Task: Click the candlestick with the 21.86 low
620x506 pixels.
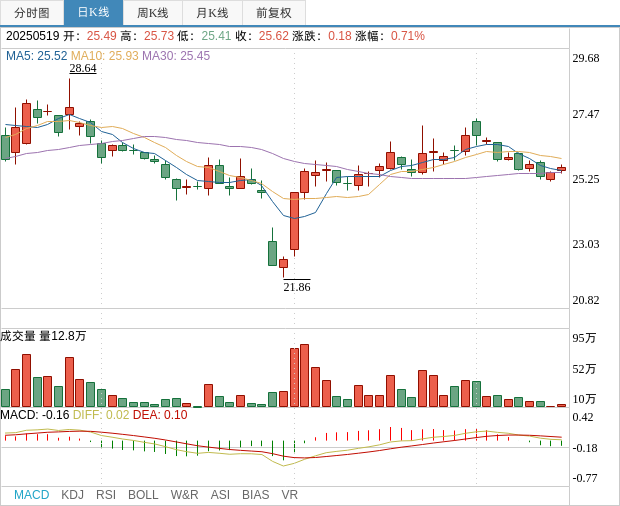Action: (284, 267)
